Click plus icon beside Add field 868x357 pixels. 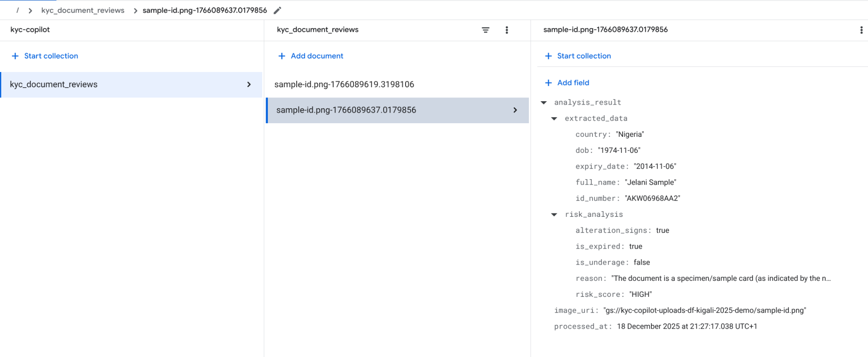pyautogui.click(x=548, y=83)
